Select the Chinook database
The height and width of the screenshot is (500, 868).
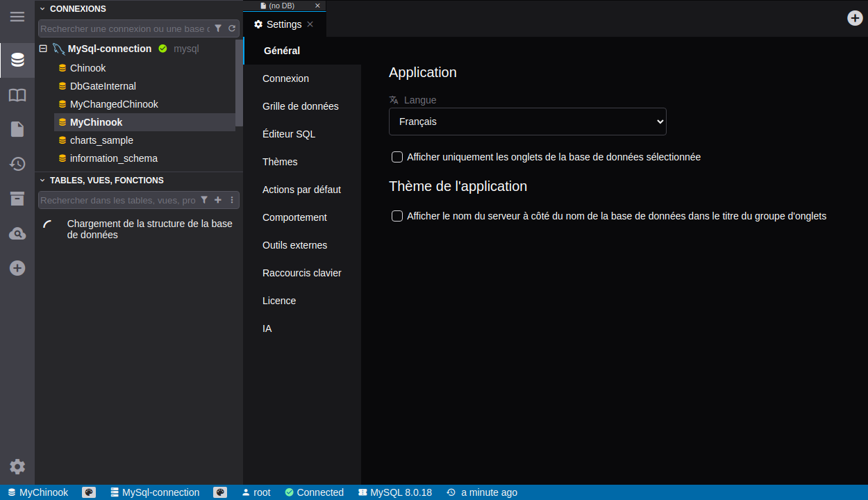(87, 68)
